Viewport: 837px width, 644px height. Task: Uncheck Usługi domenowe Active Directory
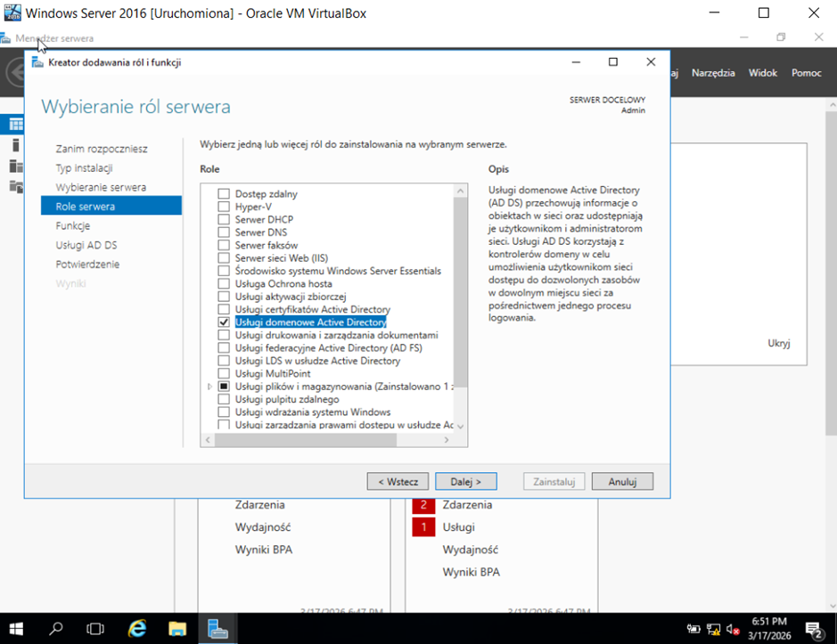(224, 322)
